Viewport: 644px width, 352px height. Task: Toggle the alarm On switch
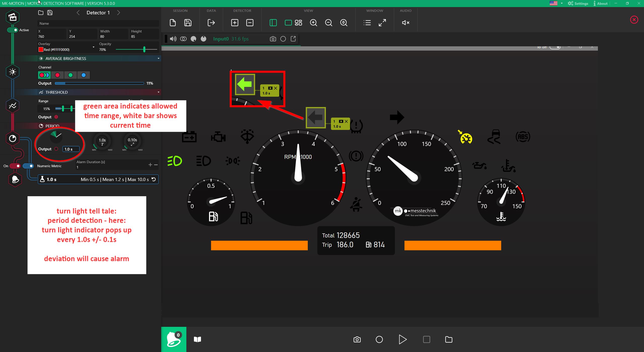click(x=15, y=166)
